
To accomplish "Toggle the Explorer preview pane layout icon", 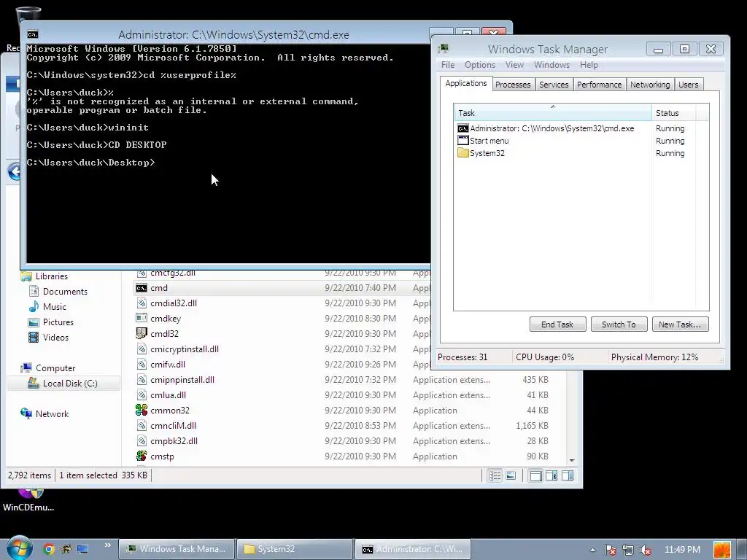I will [568, 475].
